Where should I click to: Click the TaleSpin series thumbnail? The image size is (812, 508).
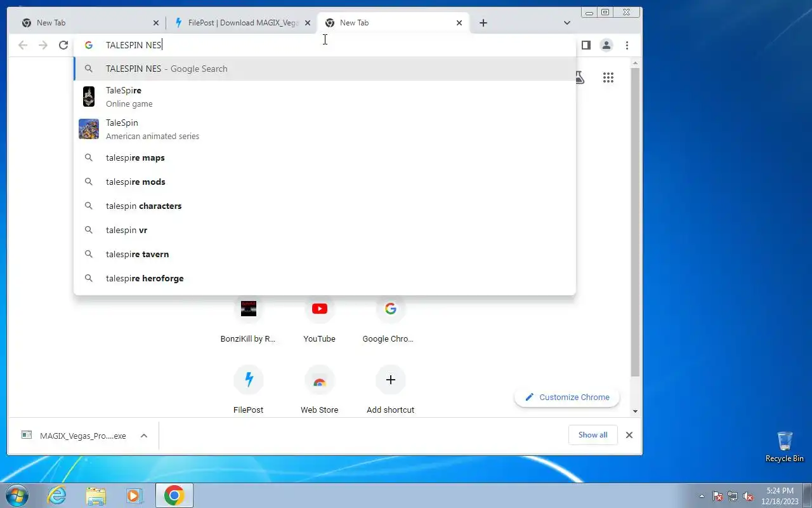[x=89, y=129]
